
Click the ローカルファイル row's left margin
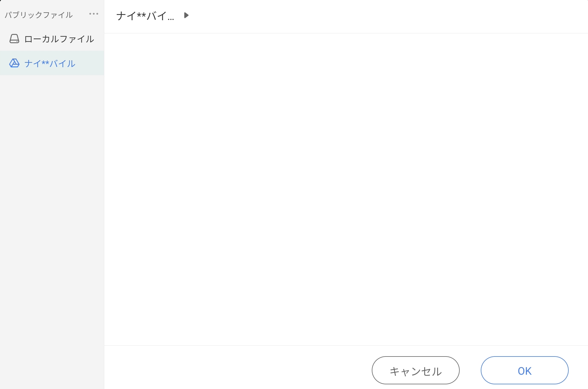click(x=4, y=39)
